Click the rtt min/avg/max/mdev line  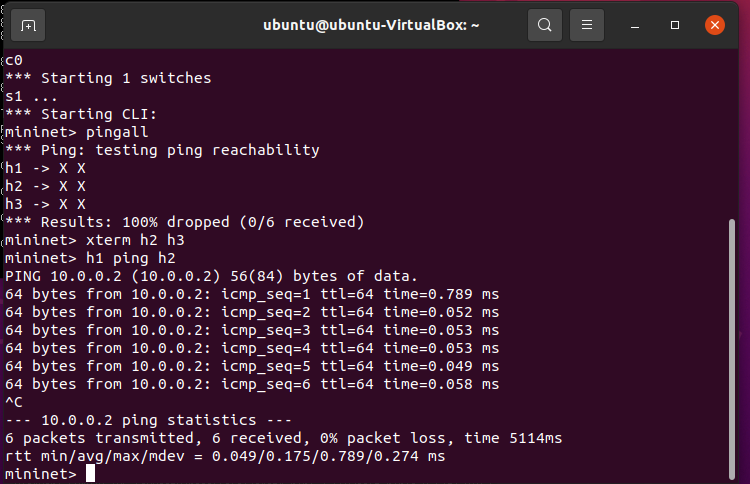pyautogui.click(x=225, y=456)
